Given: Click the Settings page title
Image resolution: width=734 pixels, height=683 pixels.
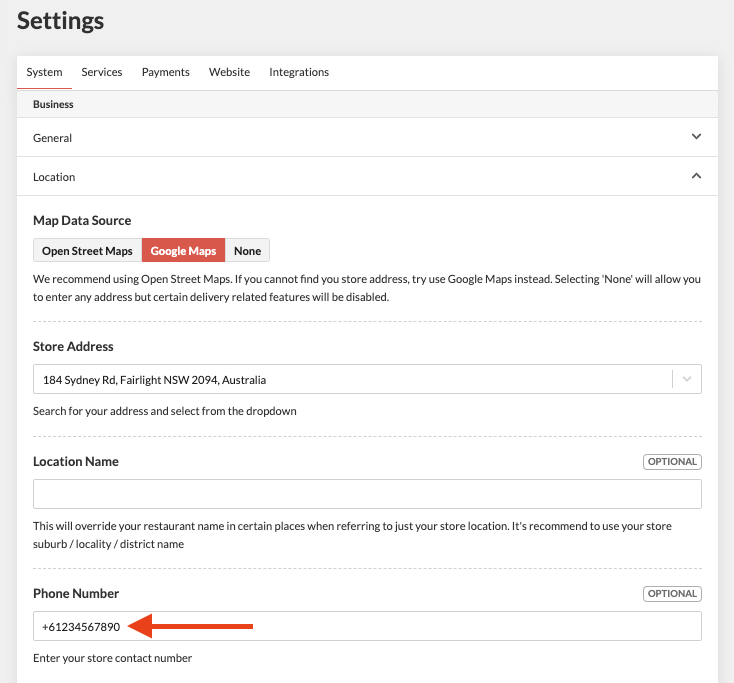Looking at the screenshot, I should [x=61, y=20].
